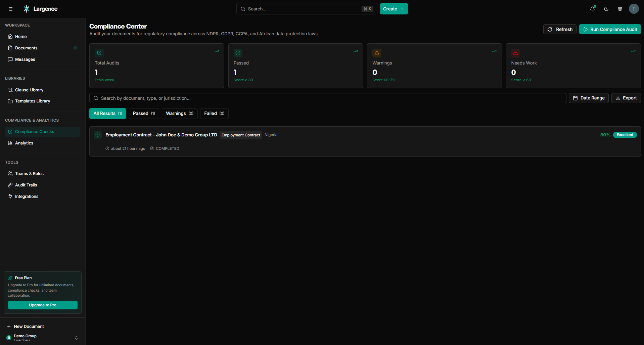The image size is (644, 345).
Task: Click Documents file icon
Action: (10, 48)
